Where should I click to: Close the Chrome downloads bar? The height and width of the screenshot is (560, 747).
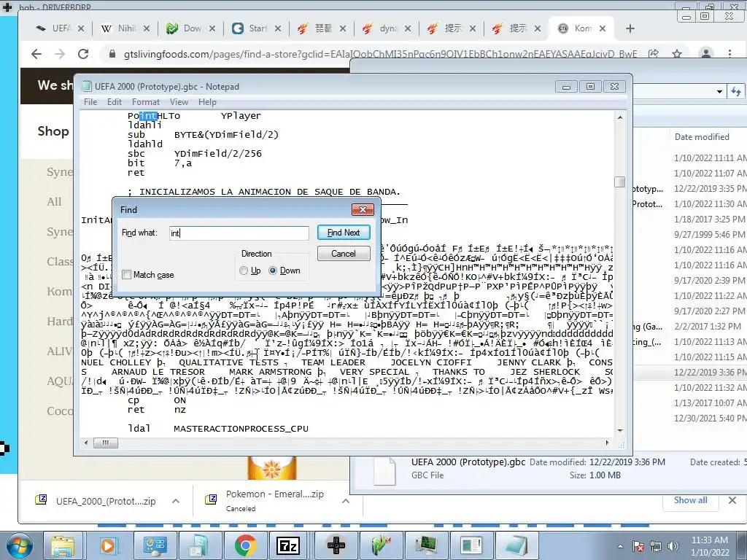click(732, 500)
